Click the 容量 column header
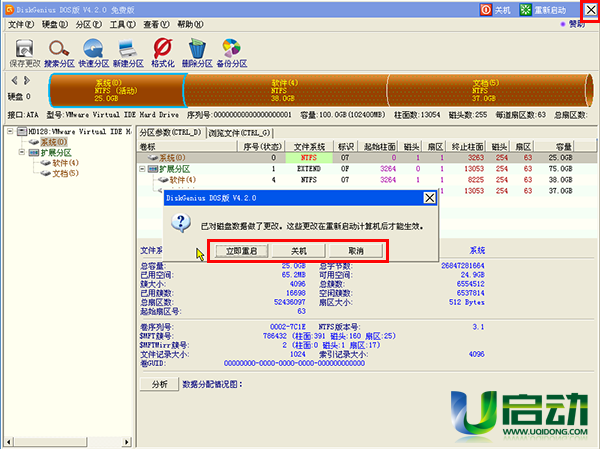 pos(555,146)
